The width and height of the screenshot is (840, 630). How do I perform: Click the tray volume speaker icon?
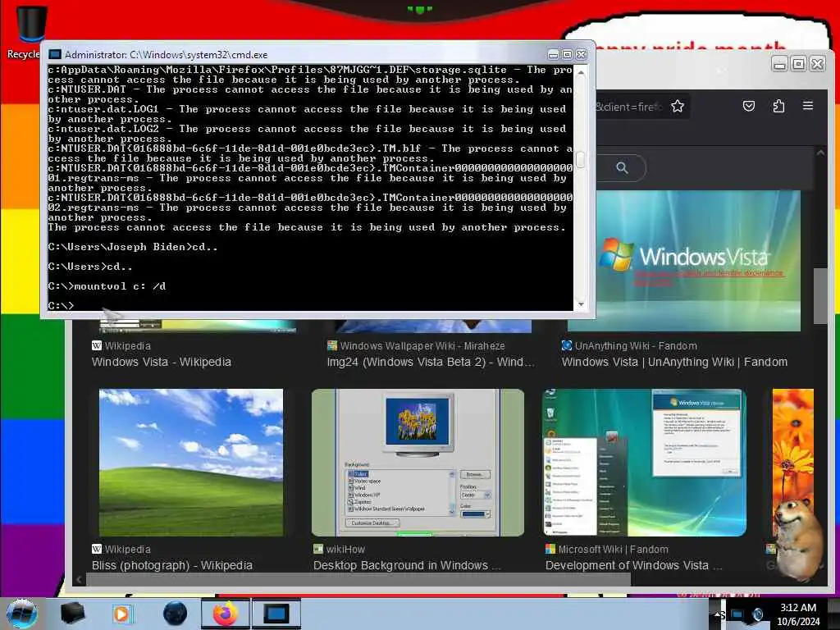click(757, 614)
